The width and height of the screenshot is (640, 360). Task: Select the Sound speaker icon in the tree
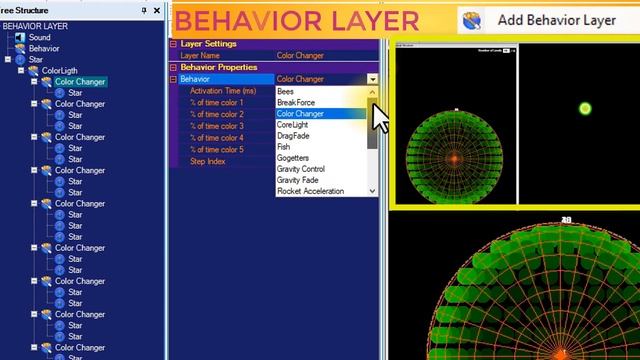(x=20, y=38)
